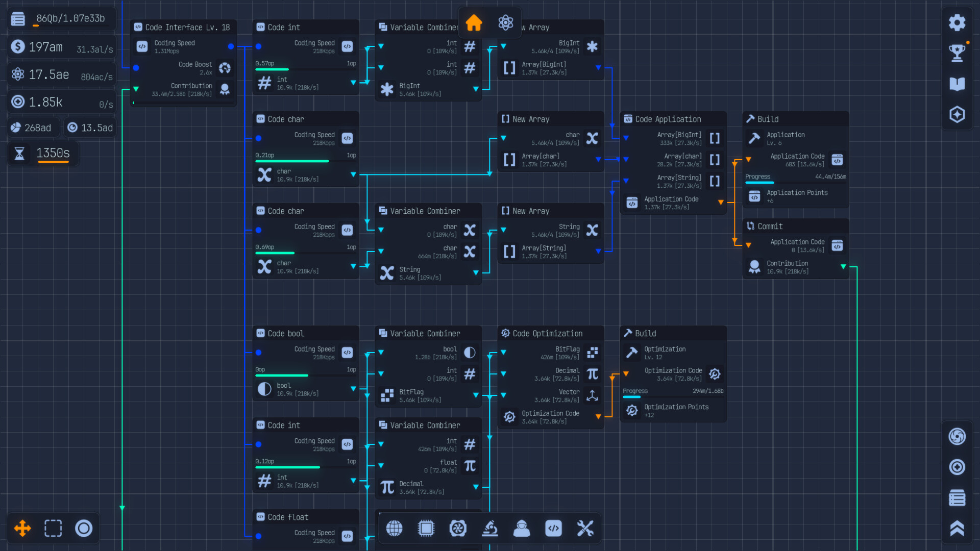980x551 pixels.
Task: Switch to the atom tab next to home
Action: click(x=506, y=22)
